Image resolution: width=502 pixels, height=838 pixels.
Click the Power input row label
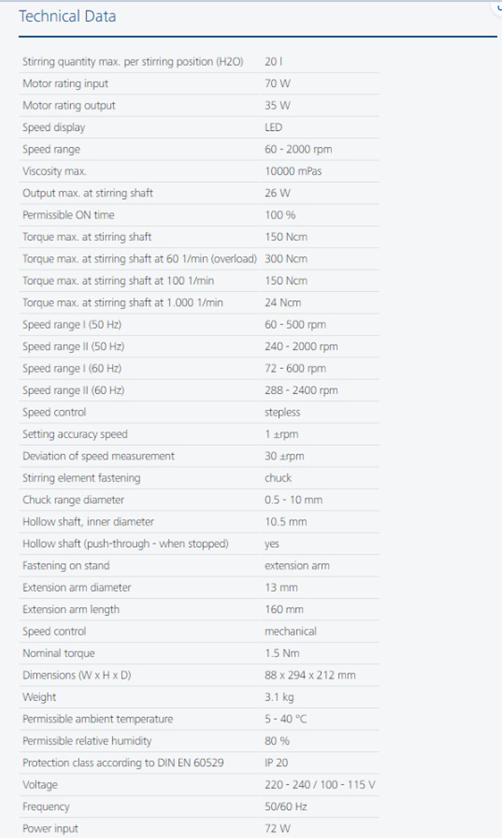[x=50, y=829]
